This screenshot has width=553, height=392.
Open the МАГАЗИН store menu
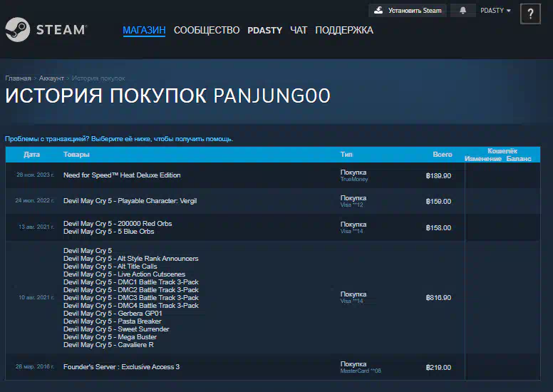(144, 30)
